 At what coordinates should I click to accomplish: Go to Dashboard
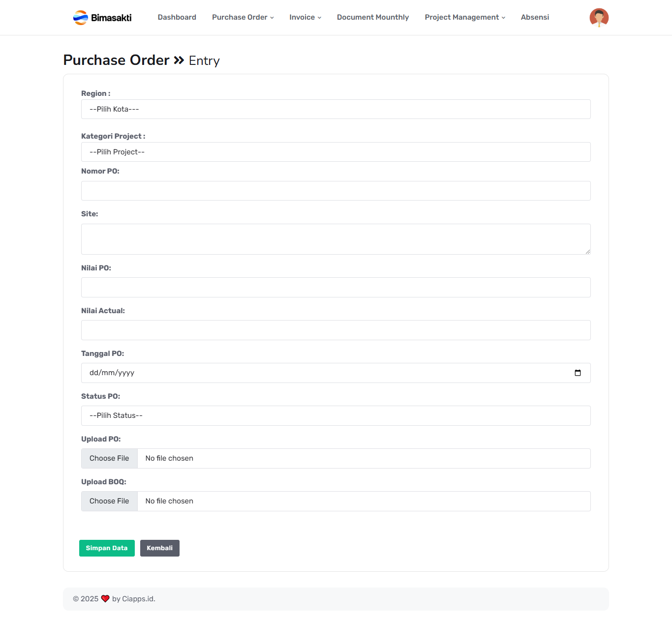tap(177, 17)
